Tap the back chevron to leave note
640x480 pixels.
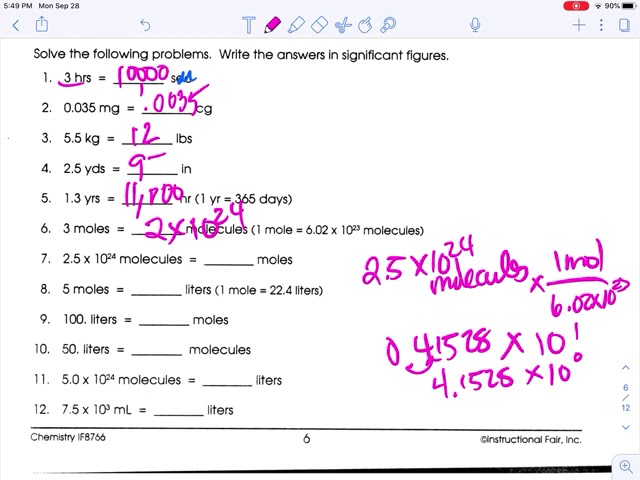[16, 25]
